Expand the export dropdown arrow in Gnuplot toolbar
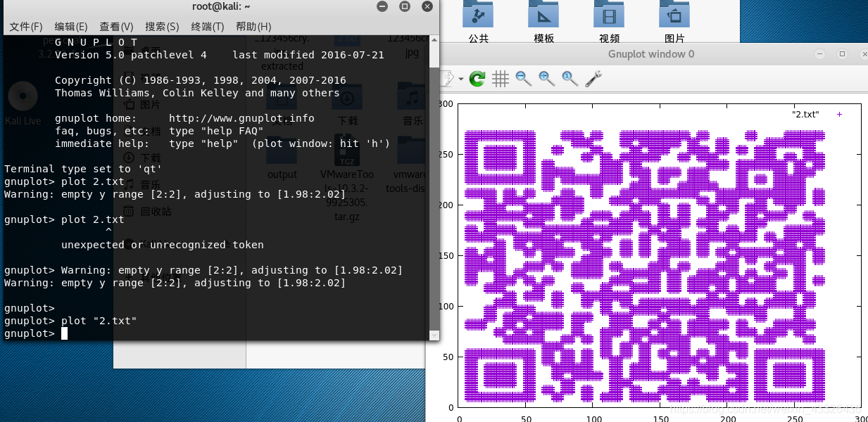The height and width of the screenshot is (422, 868). (461, 79)
